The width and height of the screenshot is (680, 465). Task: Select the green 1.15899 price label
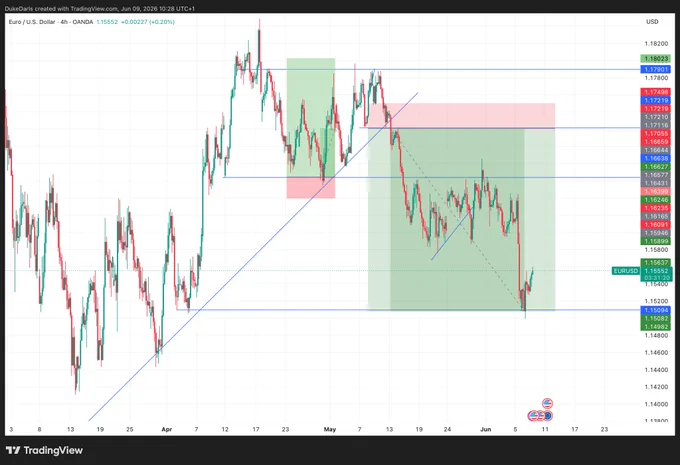coord(656,241)
